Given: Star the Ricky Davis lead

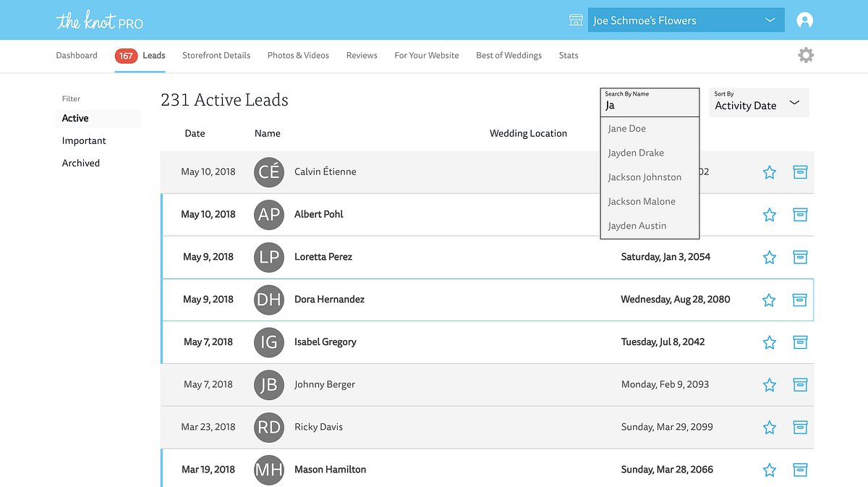Looking at the screenshot, I should point(770,428).
